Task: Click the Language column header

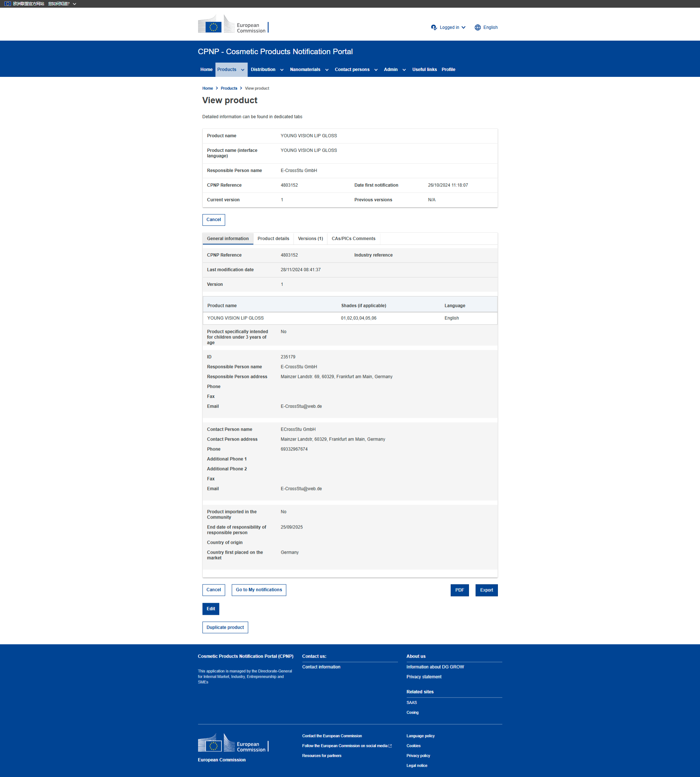Action: coord(455,306)
